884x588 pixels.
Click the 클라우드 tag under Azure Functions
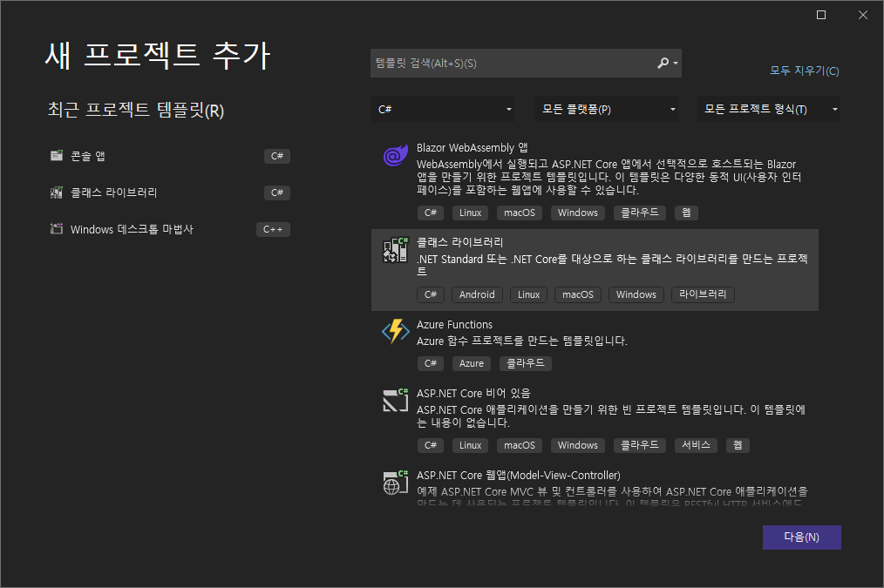point(526,363)
